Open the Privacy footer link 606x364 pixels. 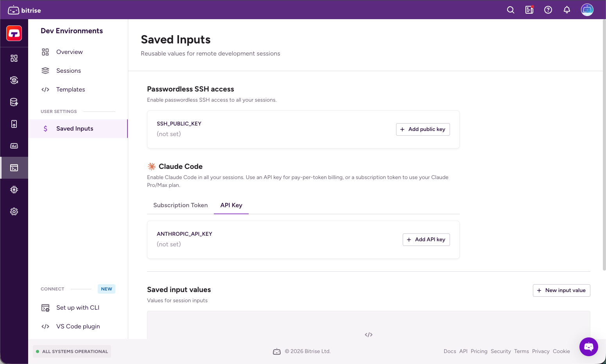tap(541, 351)
